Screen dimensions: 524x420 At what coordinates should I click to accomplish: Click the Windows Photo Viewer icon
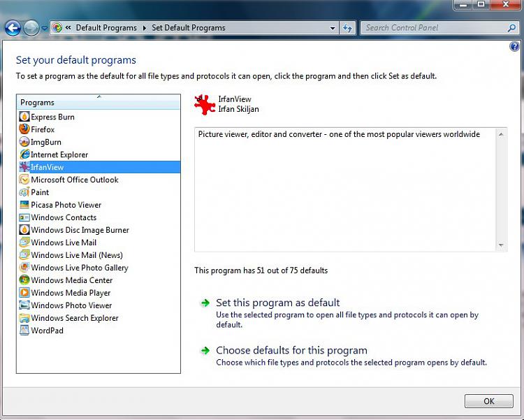(x=24, y=305)
